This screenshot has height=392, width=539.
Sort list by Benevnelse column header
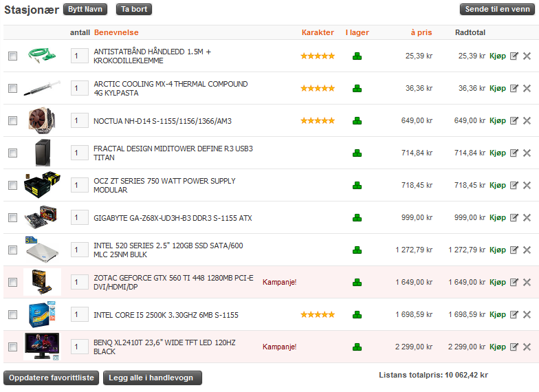coord(116,32)
